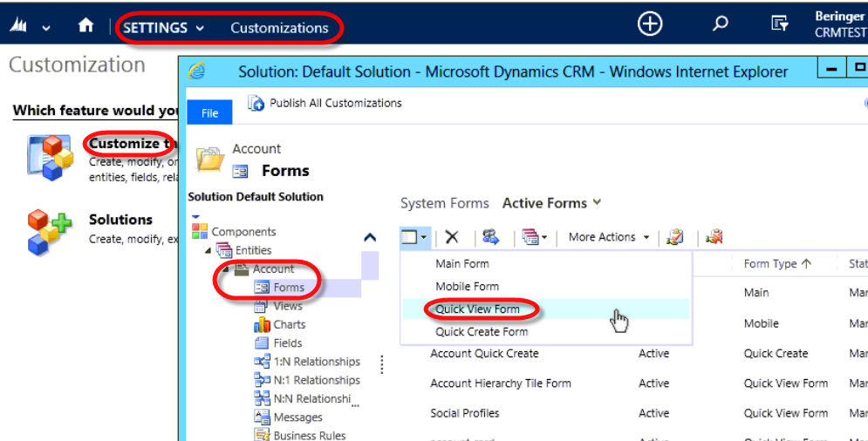
Task: Click the Customize the System icon
Action: click(51, 158)
